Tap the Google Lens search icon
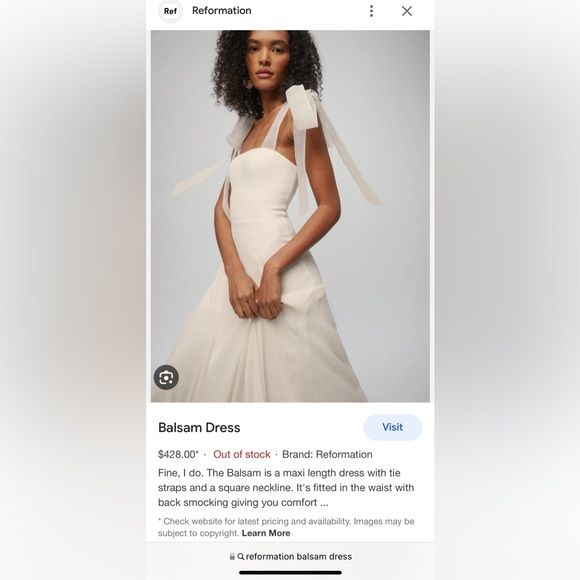Screen dimensions: 580x580 coord(166,377)
